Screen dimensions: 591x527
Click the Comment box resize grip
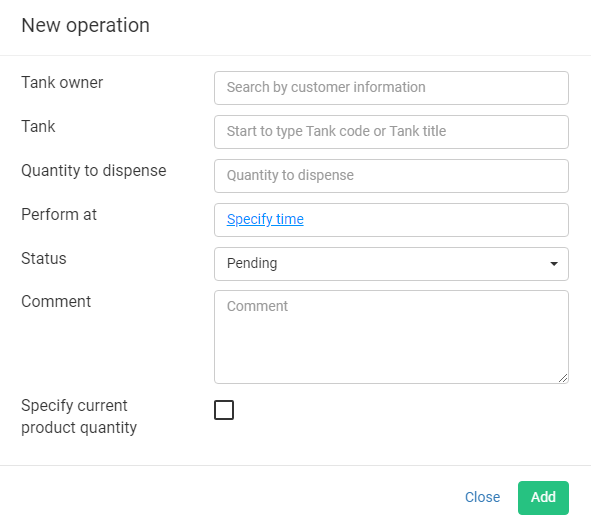563,378
